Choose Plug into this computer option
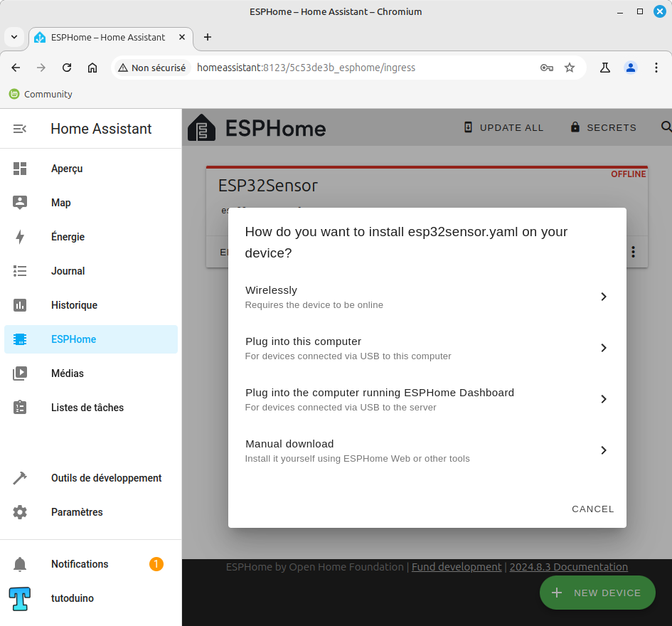 427,348
